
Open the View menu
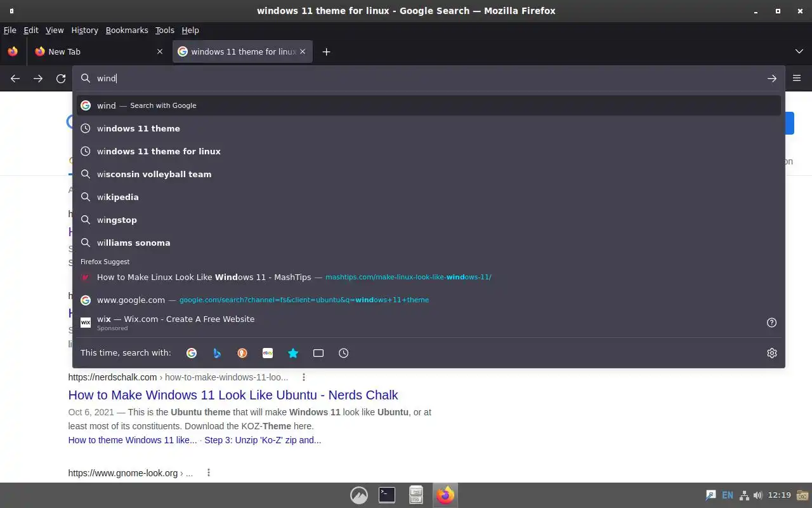point(55,30)
